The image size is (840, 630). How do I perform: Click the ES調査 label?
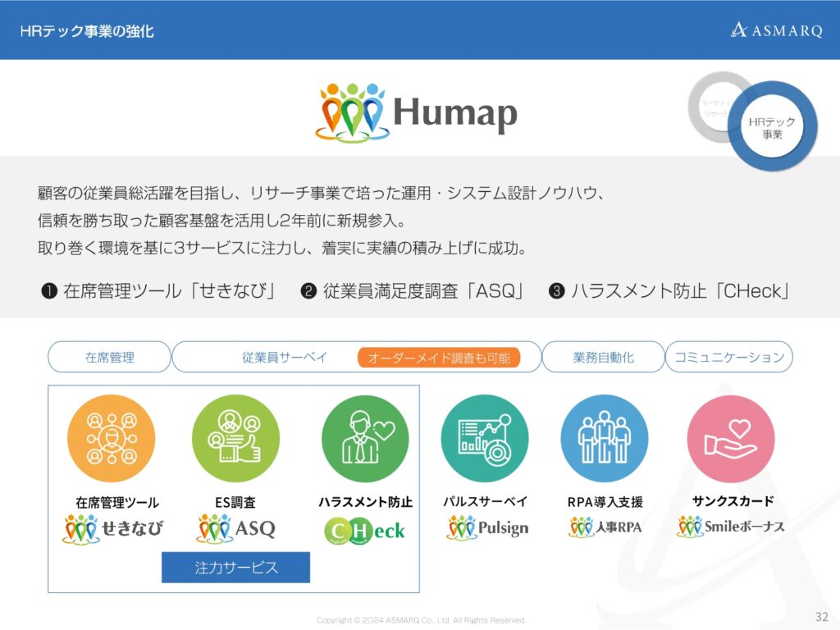tap(235, 503)
